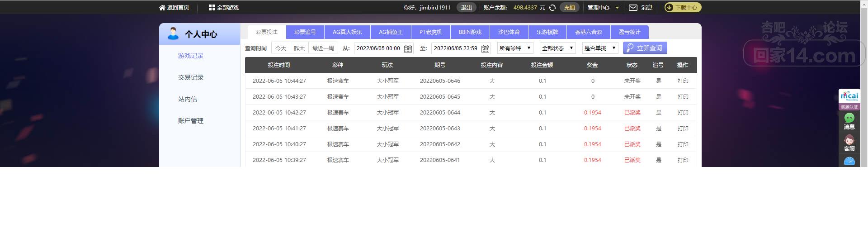This screenshot has height=248, width=868.
Task: Switch to the 香港六合彩 tab
Action: pos(589,32)
